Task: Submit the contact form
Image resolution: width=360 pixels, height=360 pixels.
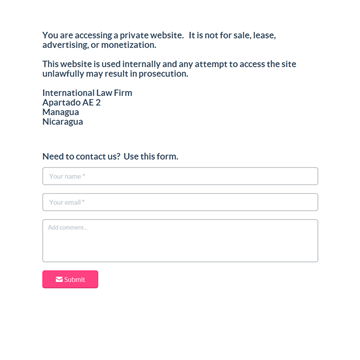Action: pyautogui.click(x=70, y=279)
